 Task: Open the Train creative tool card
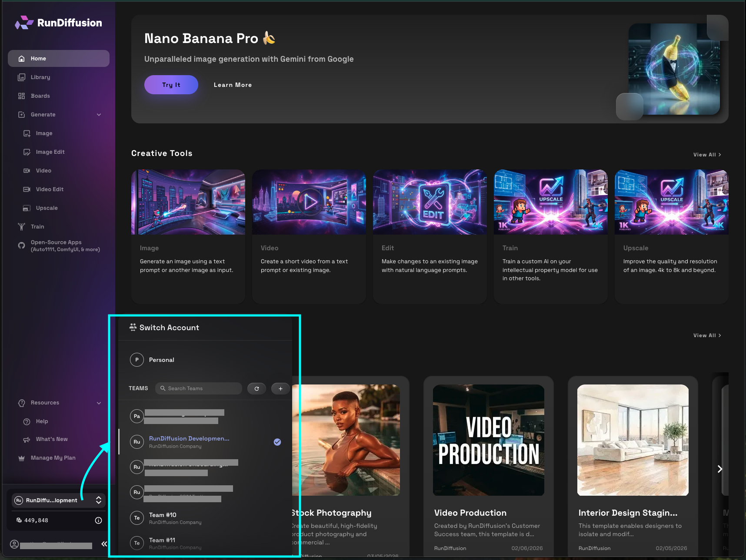(551, 236)
